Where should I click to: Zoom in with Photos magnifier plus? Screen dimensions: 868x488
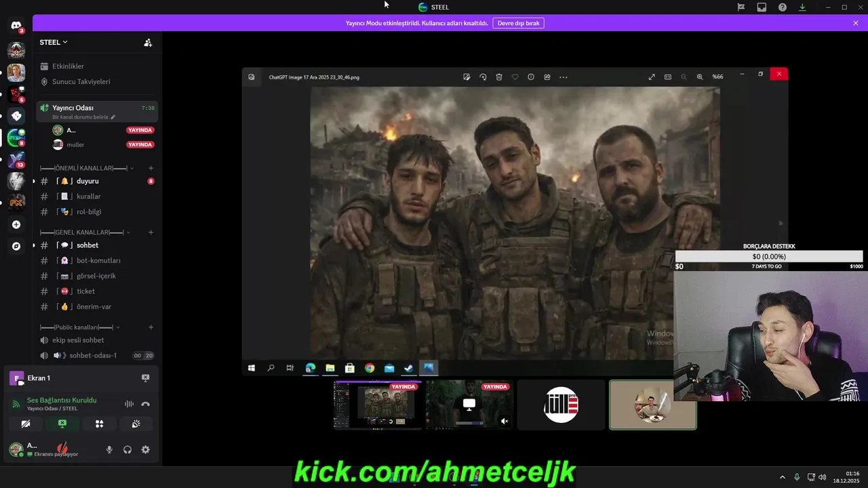point(700,77)
